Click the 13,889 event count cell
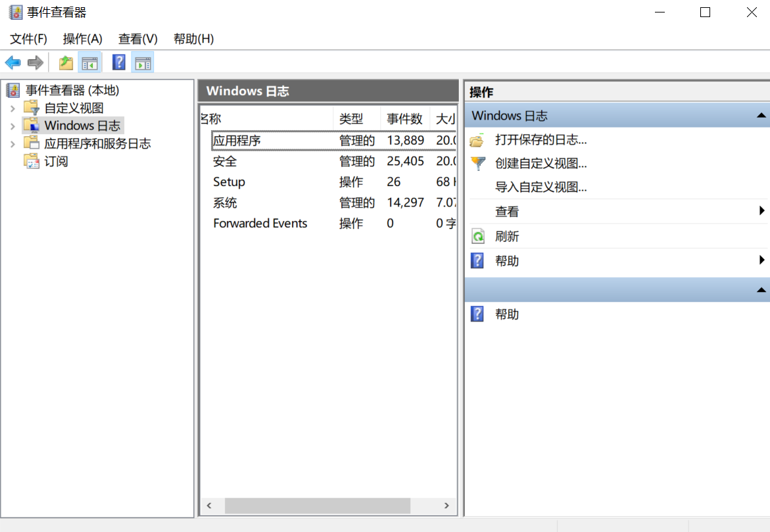 (x=405, y=141)
